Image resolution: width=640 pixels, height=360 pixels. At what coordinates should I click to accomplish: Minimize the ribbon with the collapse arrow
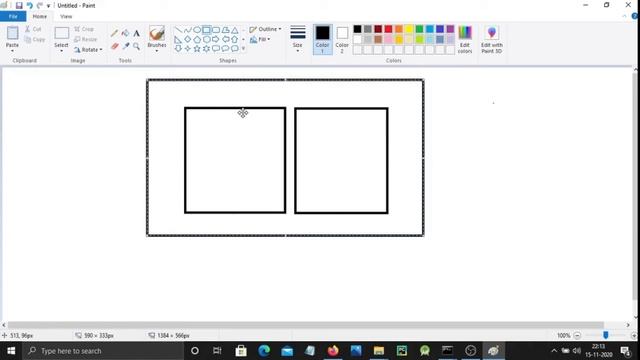click(x=624, y=16)
